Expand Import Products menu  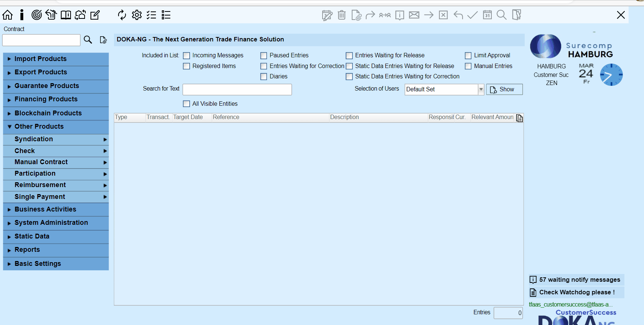[x=56, y=59]
